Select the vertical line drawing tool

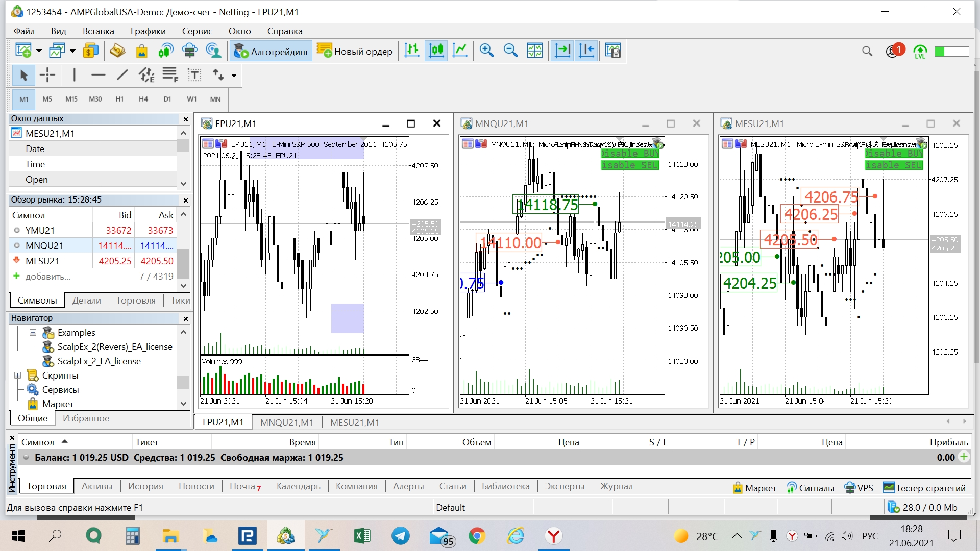coord(75,75)
